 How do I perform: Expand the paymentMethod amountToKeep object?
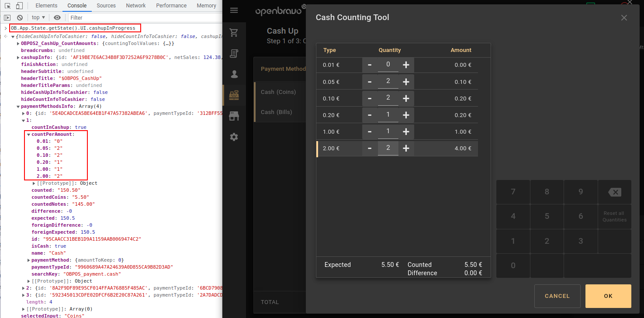(x=28, y=260)
